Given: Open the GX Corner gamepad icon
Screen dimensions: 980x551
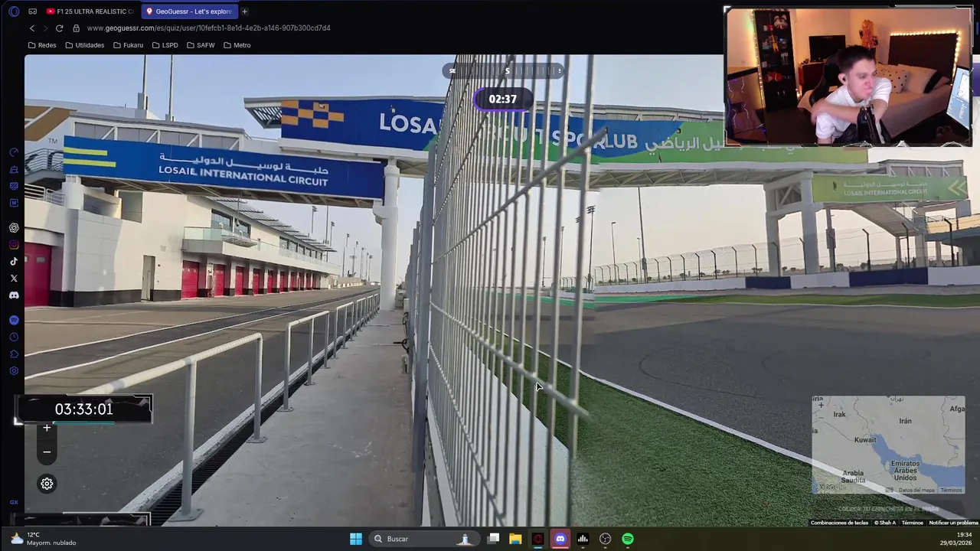Looking at the screenshot, I should [x=32, y=11].
